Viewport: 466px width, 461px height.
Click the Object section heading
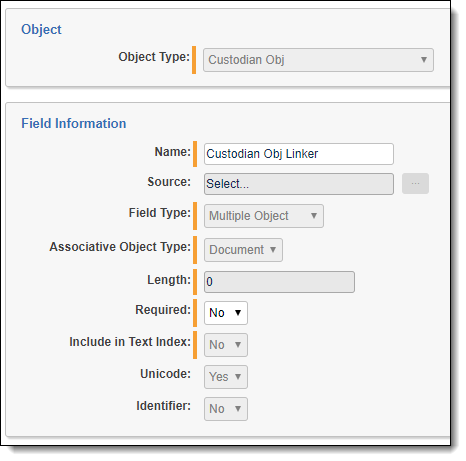point(41,30)
